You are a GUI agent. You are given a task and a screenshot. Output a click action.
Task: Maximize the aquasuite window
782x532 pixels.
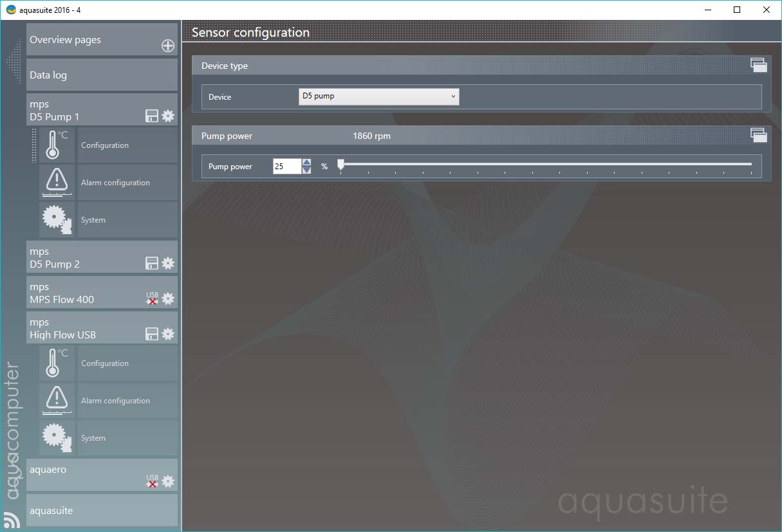coord(737,10)
